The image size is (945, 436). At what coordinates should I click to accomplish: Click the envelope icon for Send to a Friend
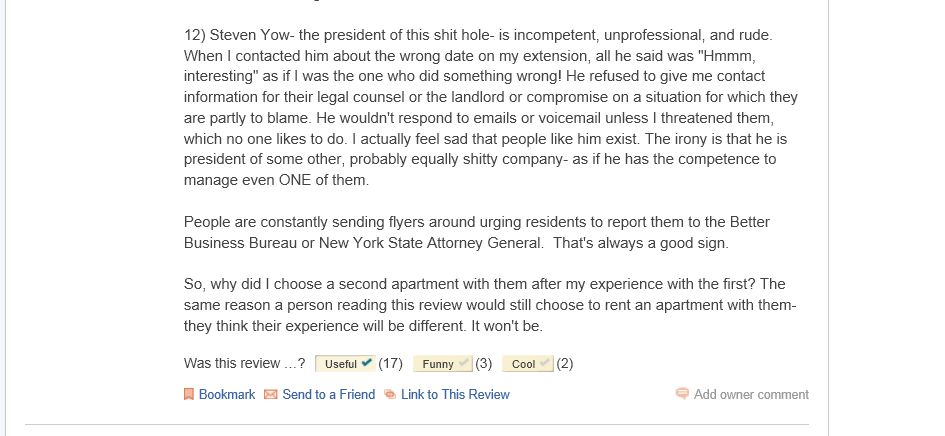(x=270, y=395)
